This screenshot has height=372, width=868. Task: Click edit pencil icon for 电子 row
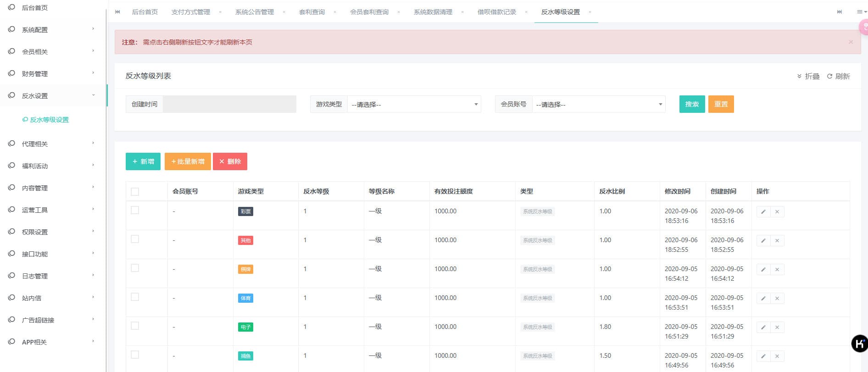coord(763,328)
